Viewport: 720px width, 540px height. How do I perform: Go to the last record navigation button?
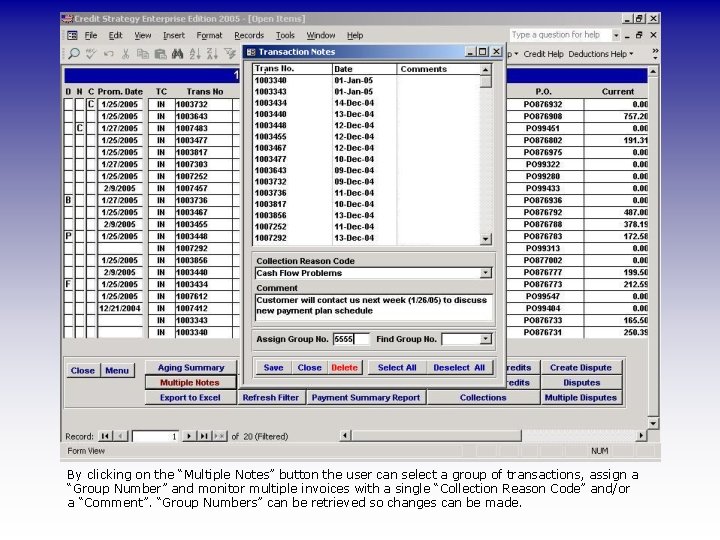(204, 436)
